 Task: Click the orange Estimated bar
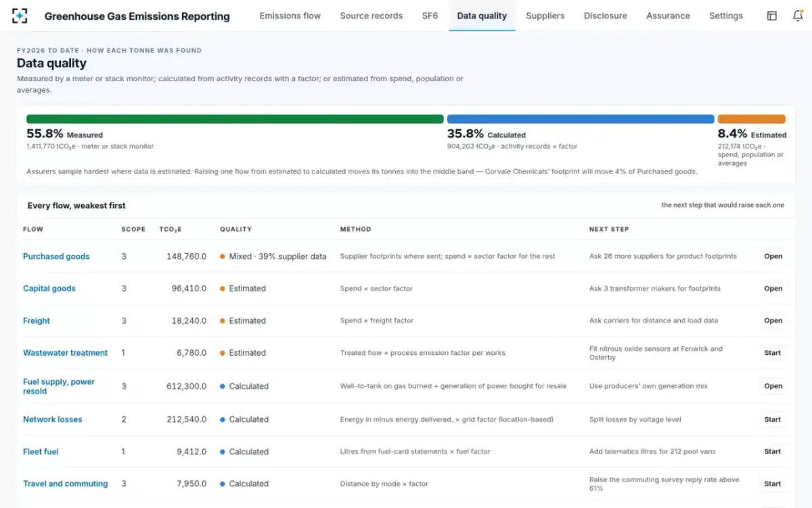(x=752, y=119)
